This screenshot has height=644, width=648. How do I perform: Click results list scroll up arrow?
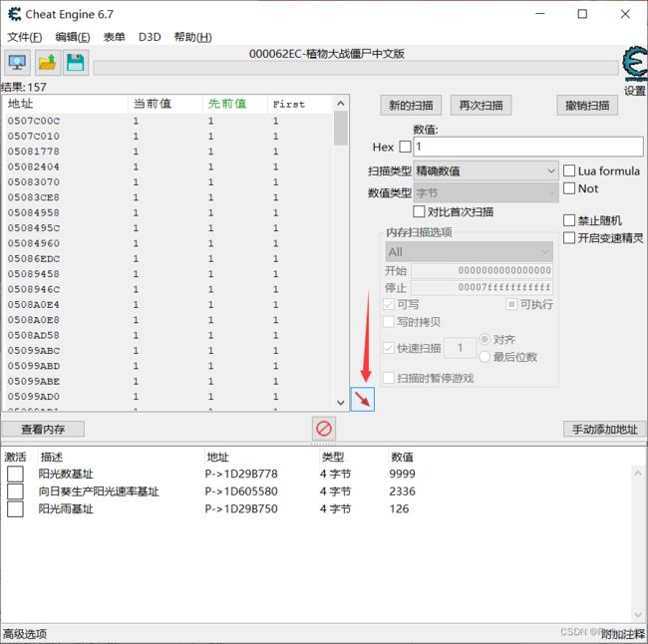click(341, 104)
